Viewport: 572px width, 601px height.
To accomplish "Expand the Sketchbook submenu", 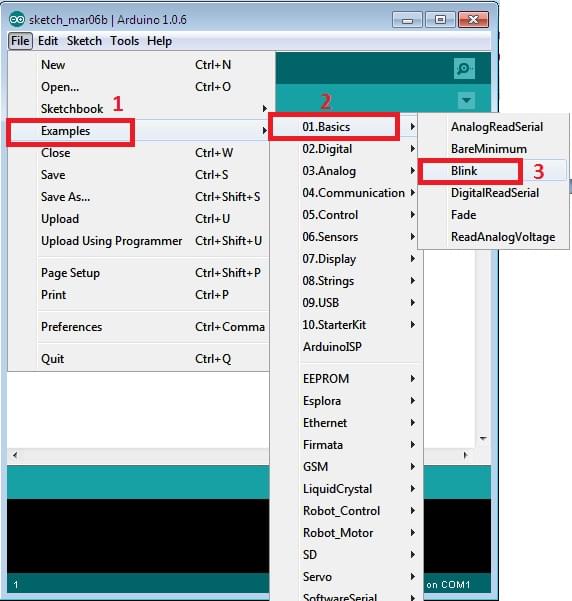I will (138, 109).
